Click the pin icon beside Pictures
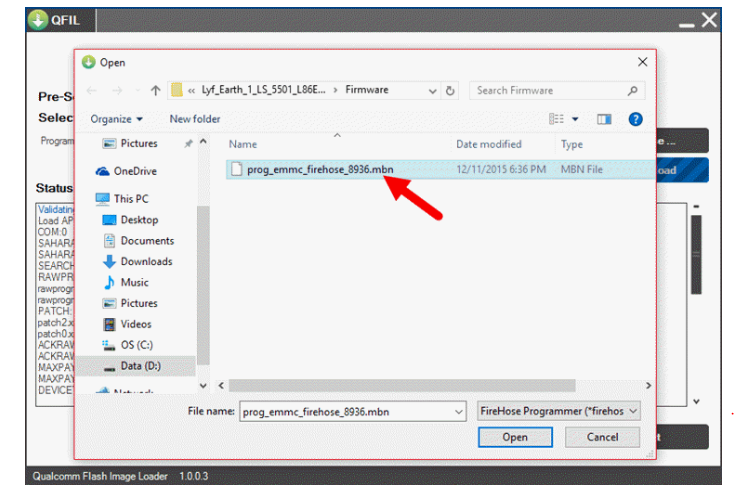The width and height of the screenshot is (747, 489). 189,143
